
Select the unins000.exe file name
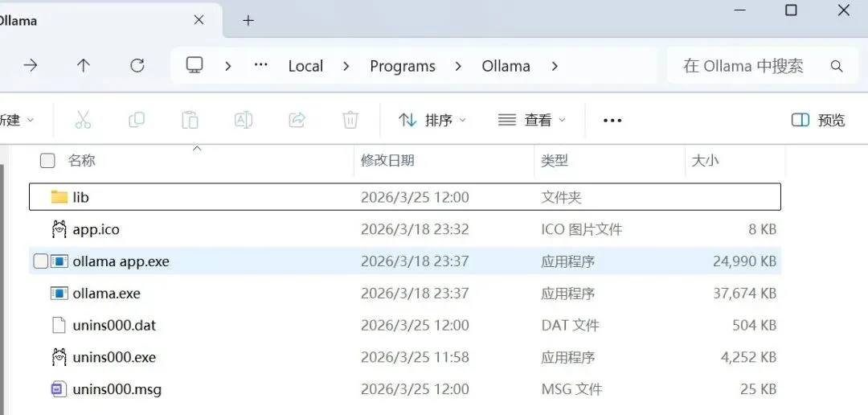114,358
